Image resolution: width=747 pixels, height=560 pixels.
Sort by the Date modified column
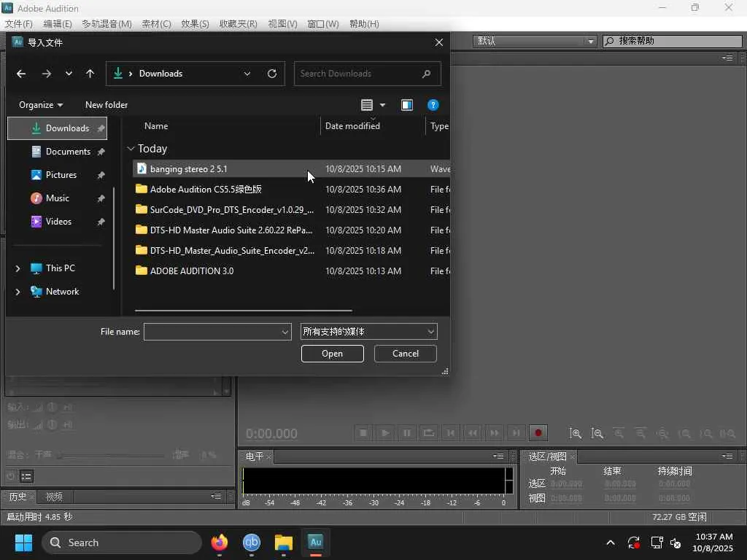pyautogui.click(x=352, y=125)
